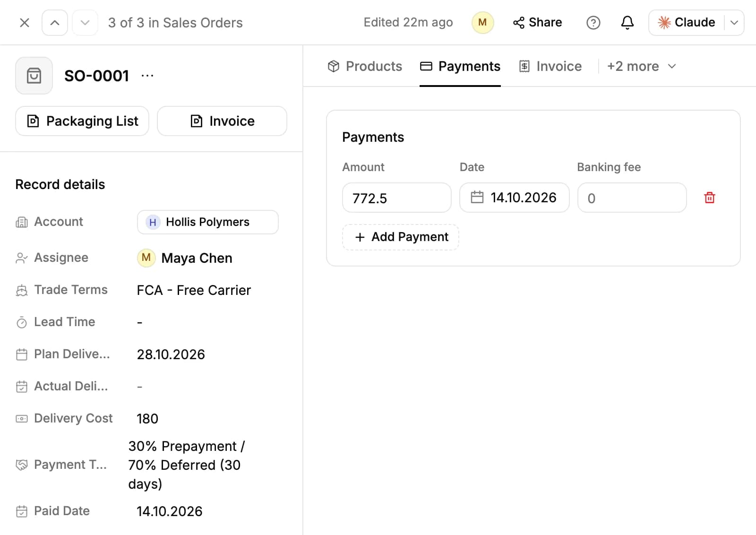Click the Lead Time stopwatch icon

(22, 322)
